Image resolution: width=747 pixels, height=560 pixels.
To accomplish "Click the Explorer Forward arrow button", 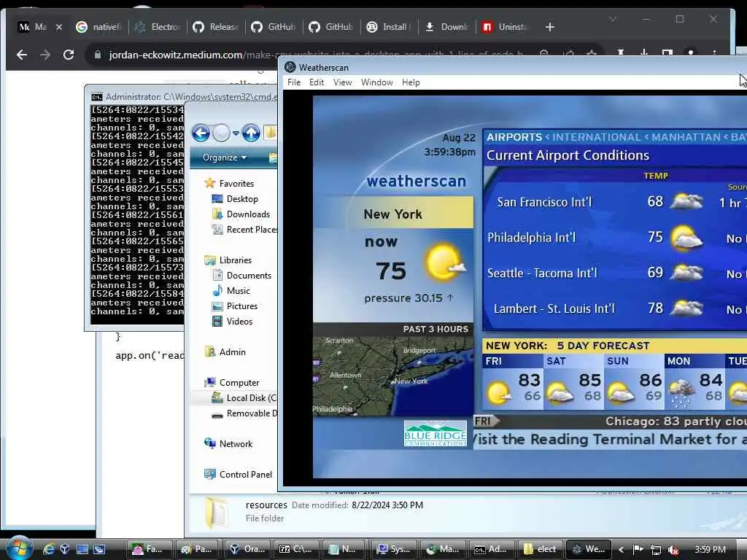I will pos(221,133).
